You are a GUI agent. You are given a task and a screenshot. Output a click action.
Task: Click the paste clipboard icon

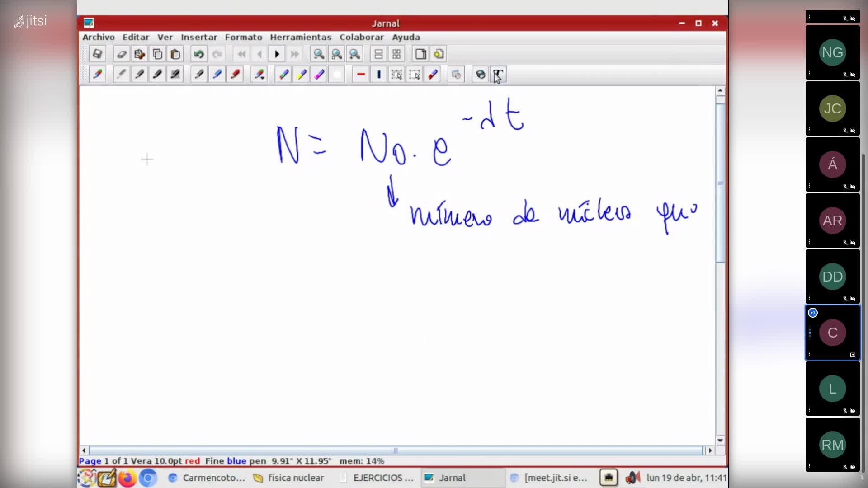coord(175,54)
